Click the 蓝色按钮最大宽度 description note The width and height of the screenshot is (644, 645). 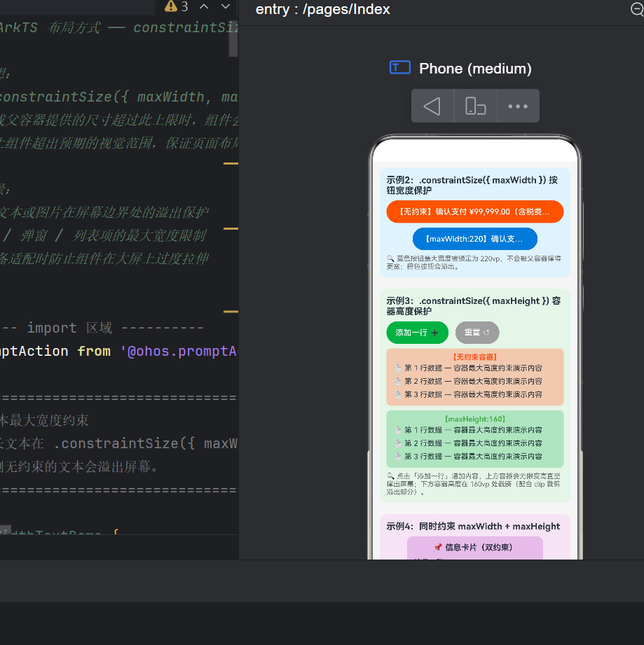(474, 263)
